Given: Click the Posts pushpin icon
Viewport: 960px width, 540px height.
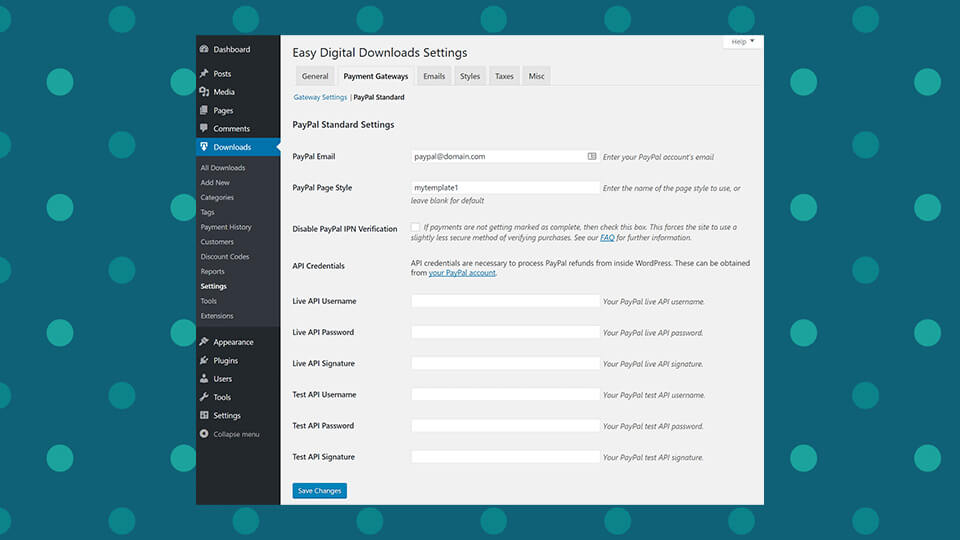Looking at the screenshot, I should [204, 73].
